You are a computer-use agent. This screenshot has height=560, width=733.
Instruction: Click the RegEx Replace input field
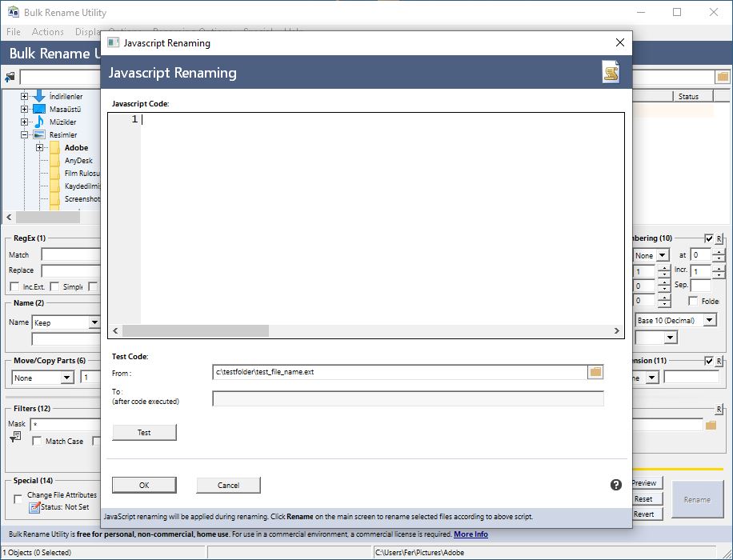coord(71,270)
